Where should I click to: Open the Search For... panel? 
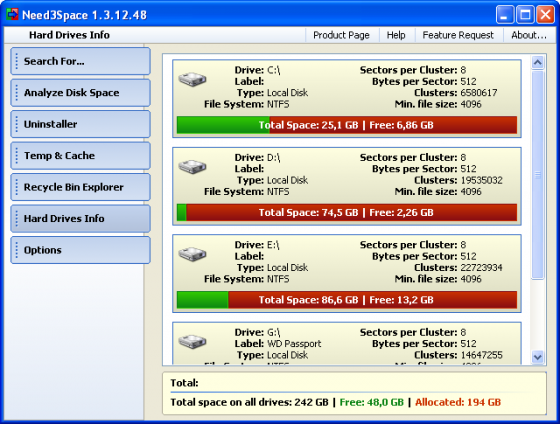coord(80,61)
